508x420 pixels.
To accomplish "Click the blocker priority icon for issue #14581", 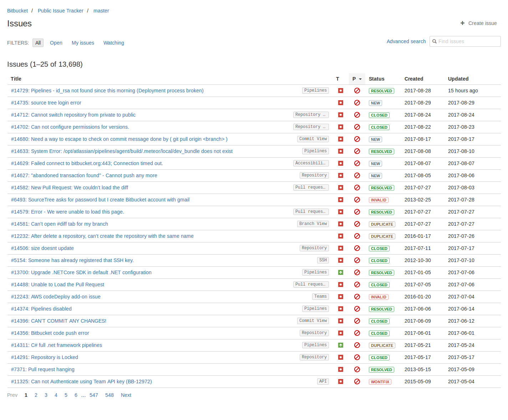I will coord(357,224).
